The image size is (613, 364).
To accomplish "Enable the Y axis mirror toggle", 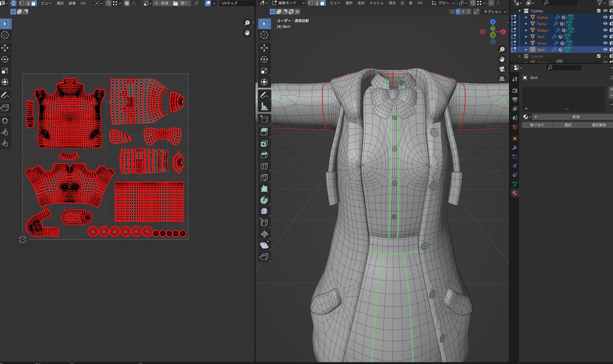I will click(463, 11).
